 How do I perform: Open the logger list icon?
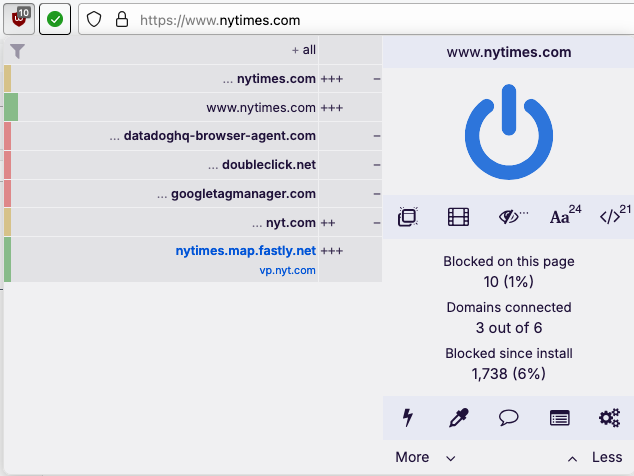coord(560,418)
